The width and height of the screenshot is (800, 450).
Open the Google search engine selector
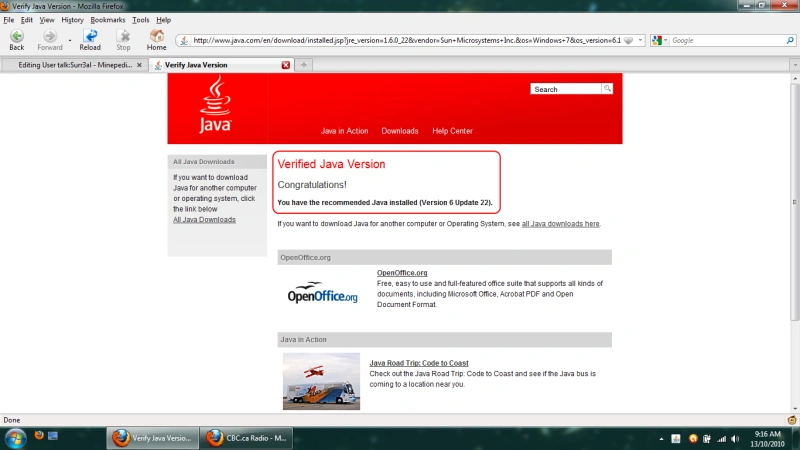pos(659,40)
